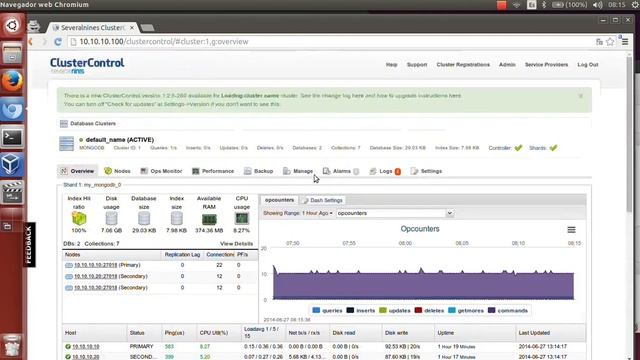Open the Ops Monitor tab
640x360 pixels.
tap(161, 171)
